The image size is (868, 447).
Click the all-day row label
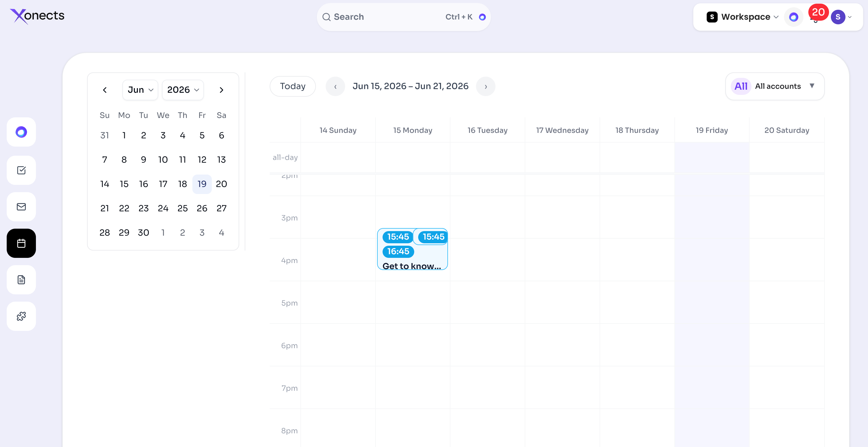coord(285,157)
